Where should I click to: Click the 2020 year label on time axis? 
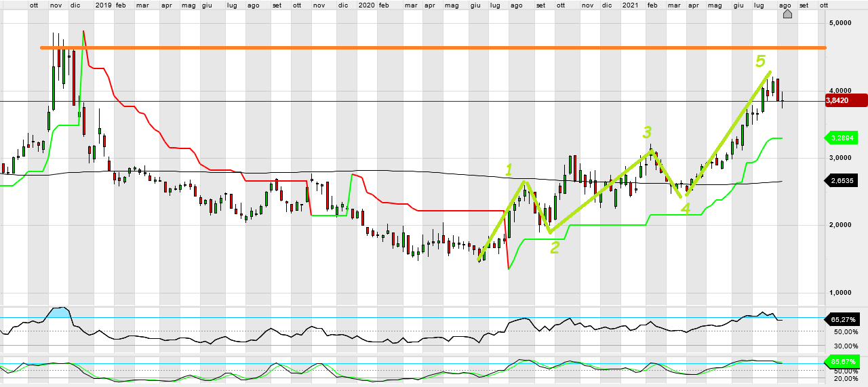point(366,5)
